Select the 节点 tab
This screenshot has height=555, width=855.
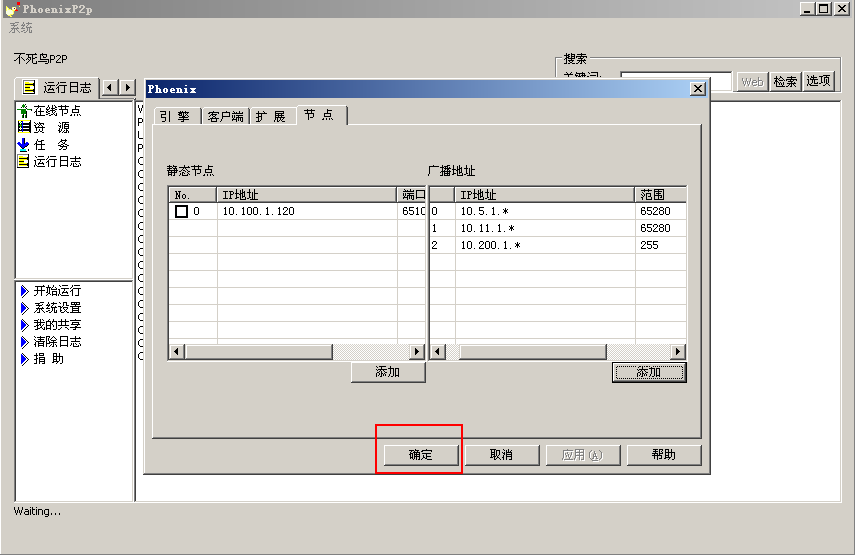[x=321, y=114]
